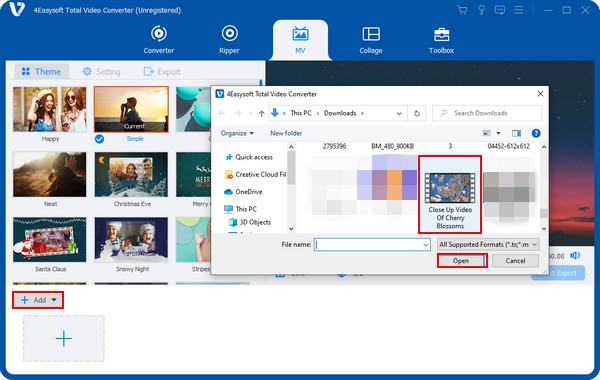Open the Setting tab
Viewport: 600px width, 380px height.
101,72
